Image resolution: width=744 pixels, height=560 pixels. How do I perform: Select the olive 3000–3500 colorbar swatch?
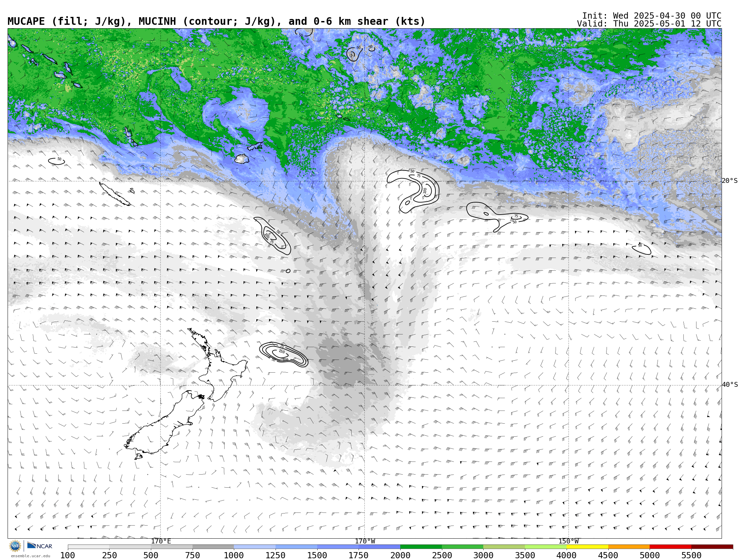(x=504, y=547)
